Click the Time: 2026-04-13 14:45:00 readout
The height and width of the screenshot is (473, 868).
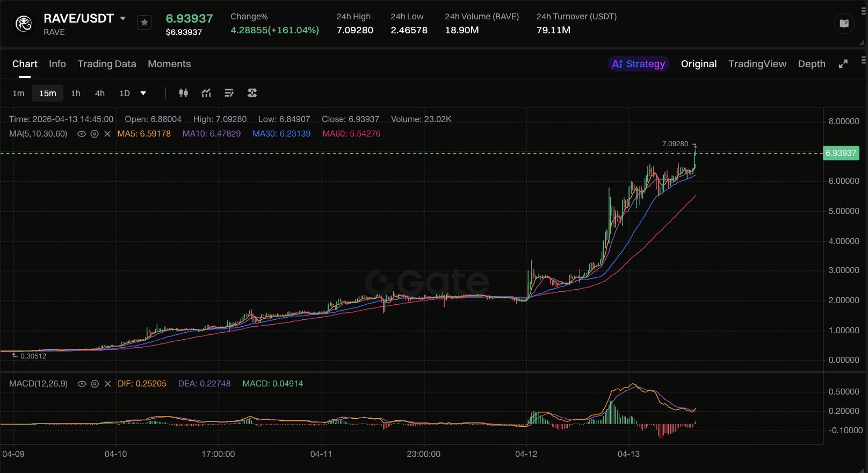pyautogui.click(x=61, y=119)
